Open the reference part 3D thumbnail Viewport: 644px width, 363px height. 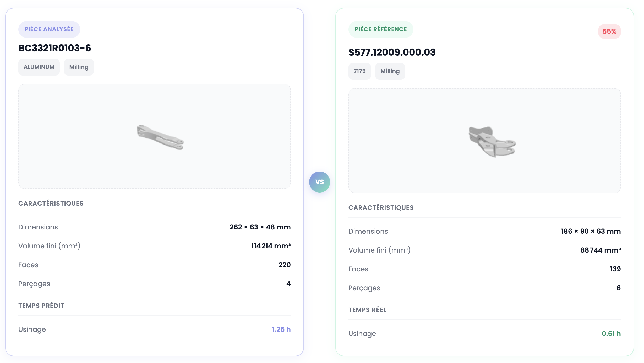(492, 142)
